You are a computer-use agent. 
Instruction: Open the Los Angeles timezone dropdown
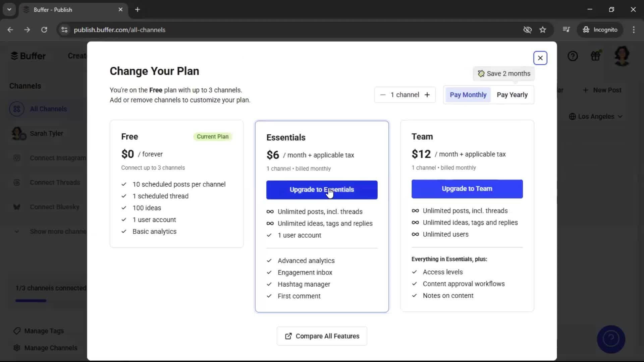click(596, 116)
